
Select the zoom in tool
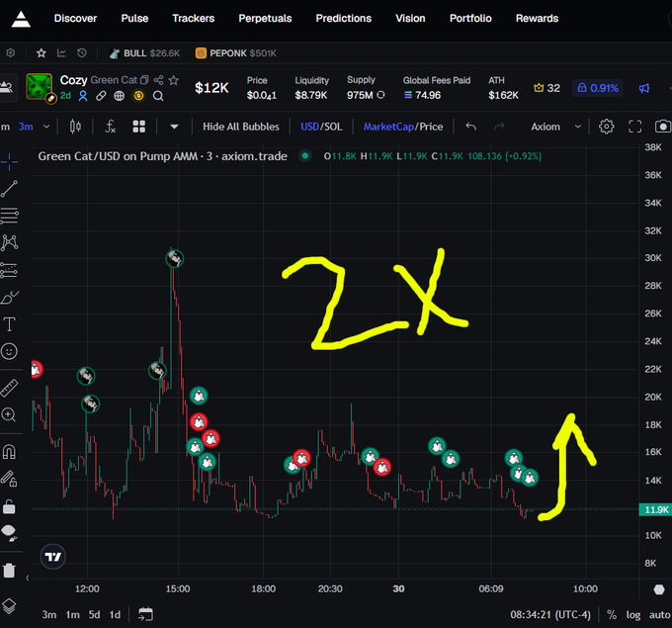pyautogui.click(x=9, y=414)
